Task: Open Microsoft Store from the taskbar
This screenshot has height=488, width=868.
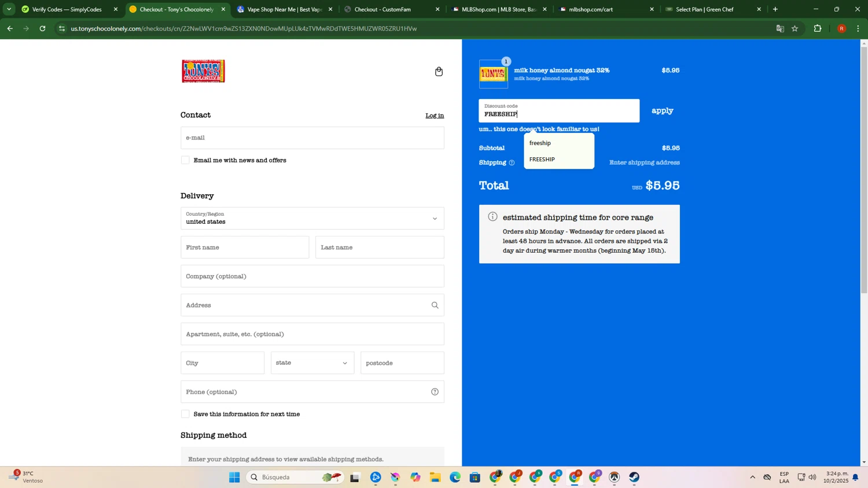Action: coord(475,477)
